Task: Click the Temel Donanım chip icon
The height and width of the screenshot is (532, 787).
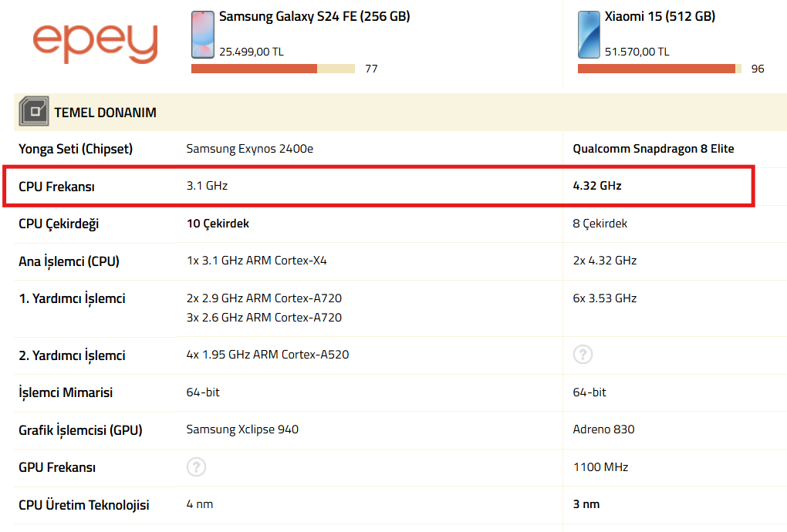Action: [34, 111]
